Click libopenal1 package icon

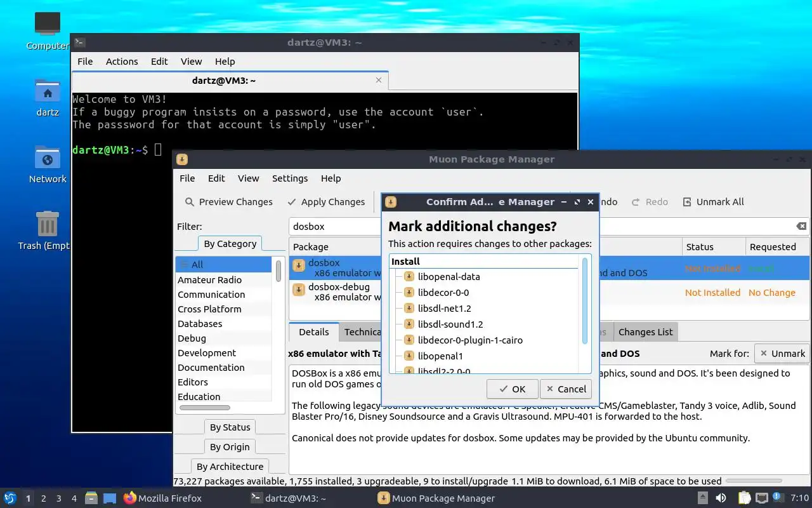click(409, 356)
